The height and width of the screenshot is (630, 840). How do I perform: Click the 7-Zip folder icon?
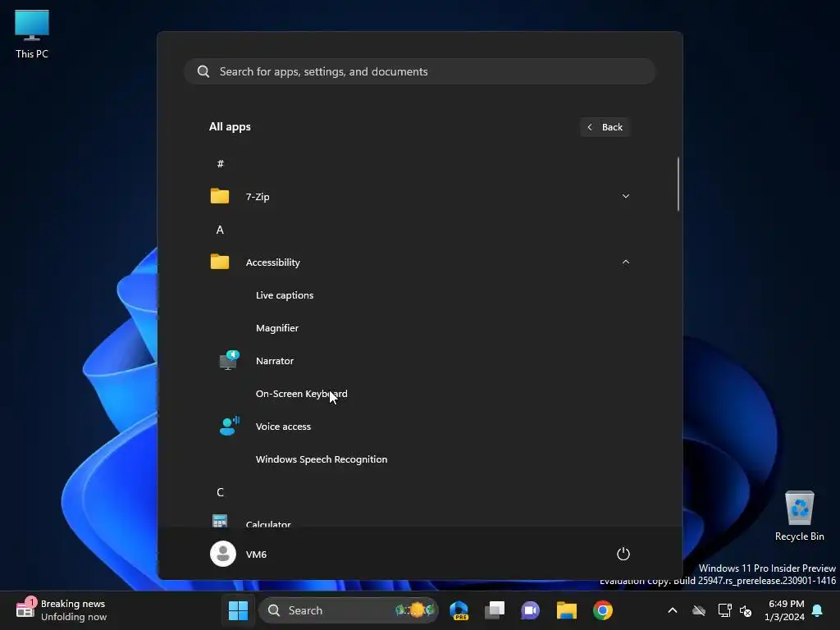(x=220, y=196)
